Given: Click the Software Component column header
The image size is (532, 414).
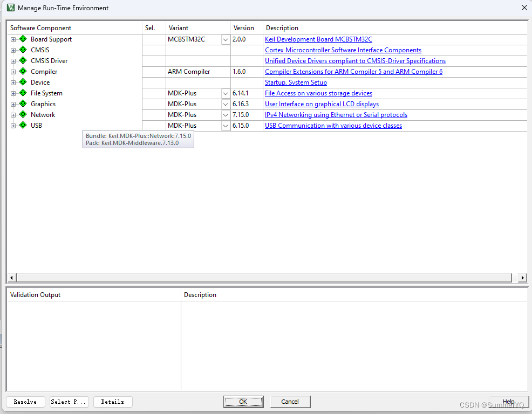Looking at the screenshot, I should [74, 28].
